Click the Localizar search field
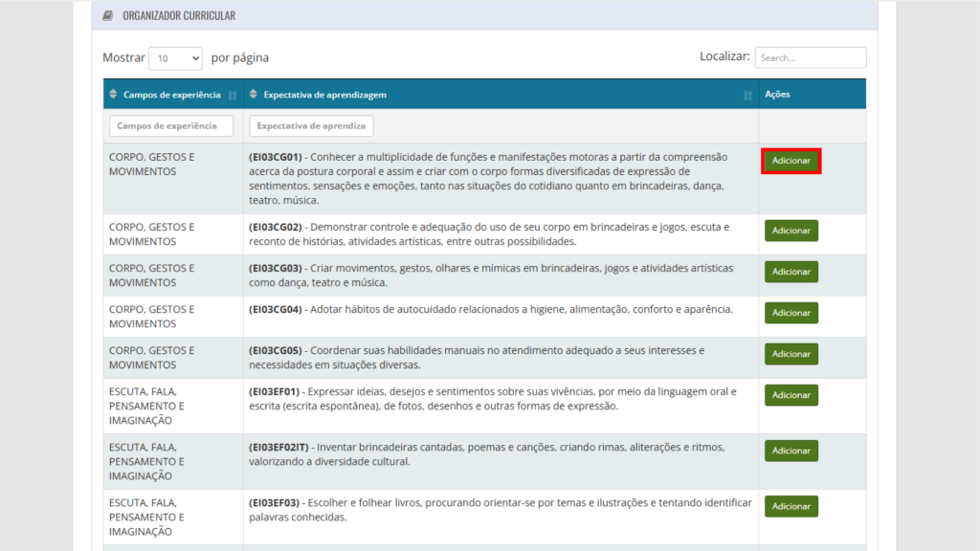The image size is (980, 551). point(810,57)
